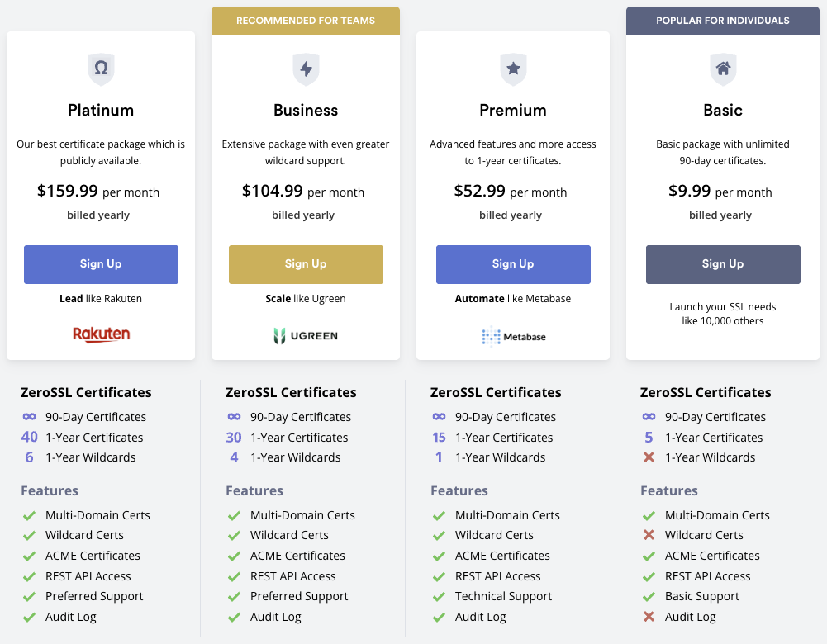
Task: Click the Premium plan star shield icon
Action: (x=513, y=69)
